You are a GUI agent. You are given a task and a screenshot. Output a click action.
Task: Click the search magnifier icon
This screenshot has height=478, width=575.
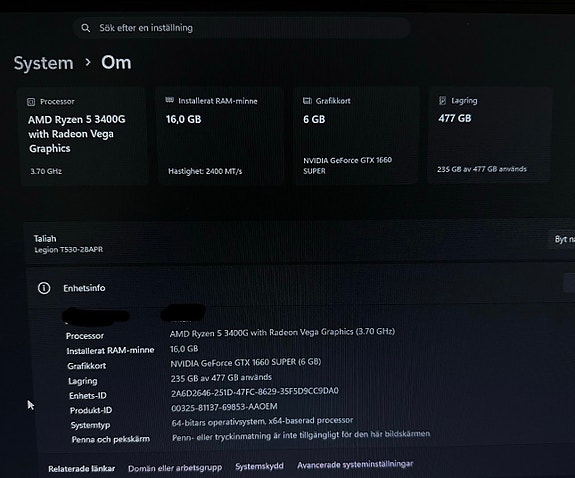pyautogui.click(x=85, y=28)
